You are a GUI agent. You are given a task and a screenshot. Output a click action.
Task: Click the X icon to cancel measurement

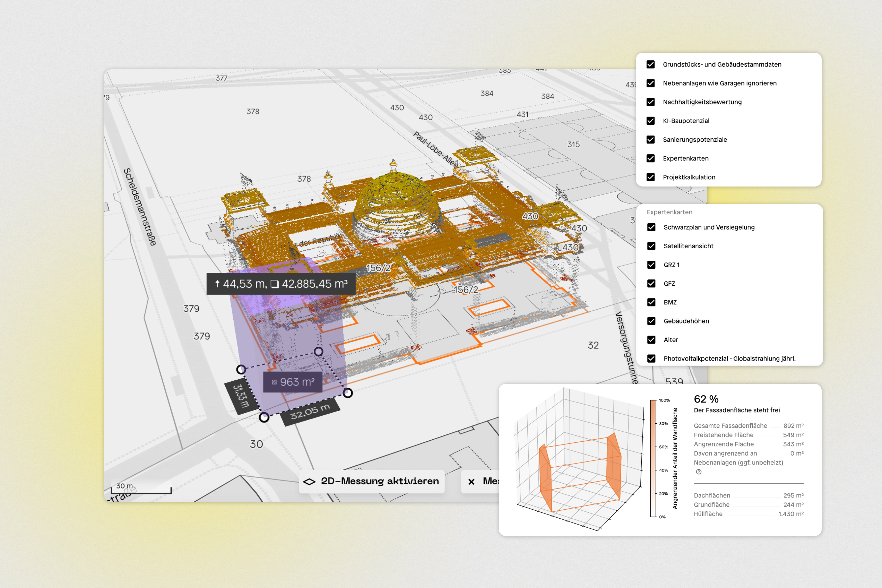472,482
